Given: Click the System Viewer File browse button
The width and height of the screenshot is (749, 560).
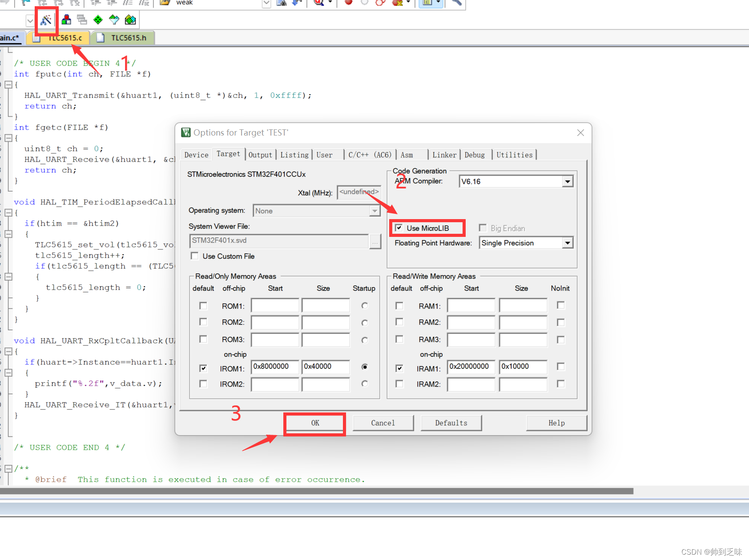Looking at the screenshot, I should [376, 241].
